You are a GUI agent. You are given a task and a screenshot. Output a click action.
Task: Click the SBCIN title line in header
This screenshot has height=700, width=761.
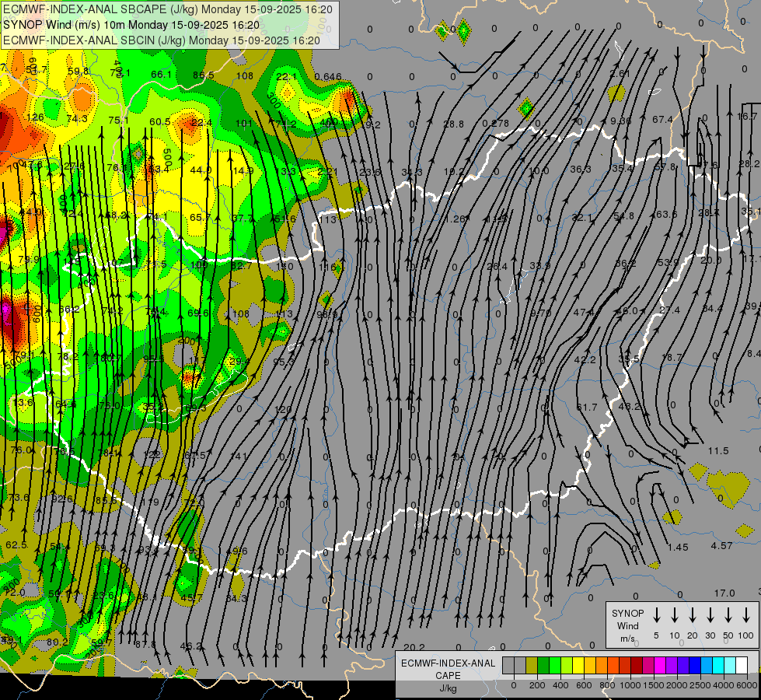pos(162,40)
